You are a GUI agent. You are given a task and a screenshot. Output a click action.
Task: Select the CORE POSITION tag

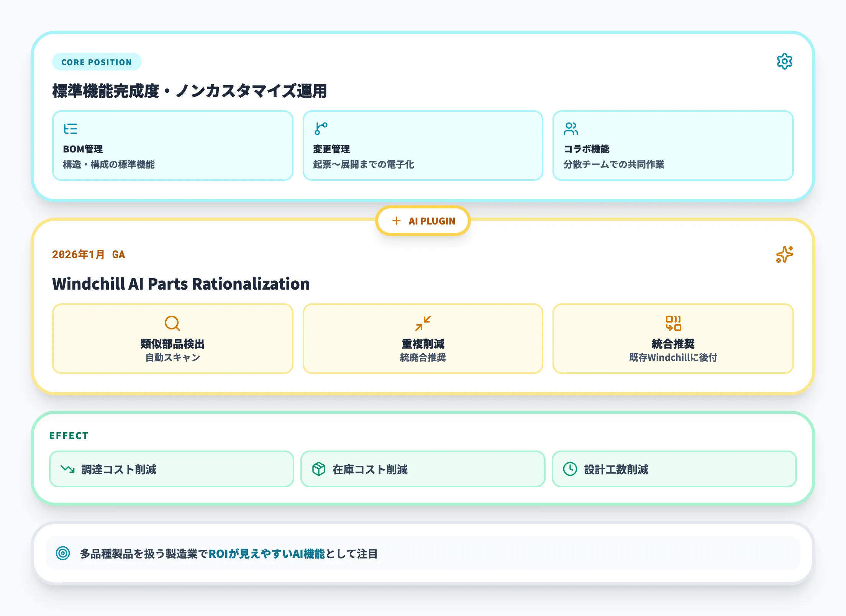pos(97,62)
